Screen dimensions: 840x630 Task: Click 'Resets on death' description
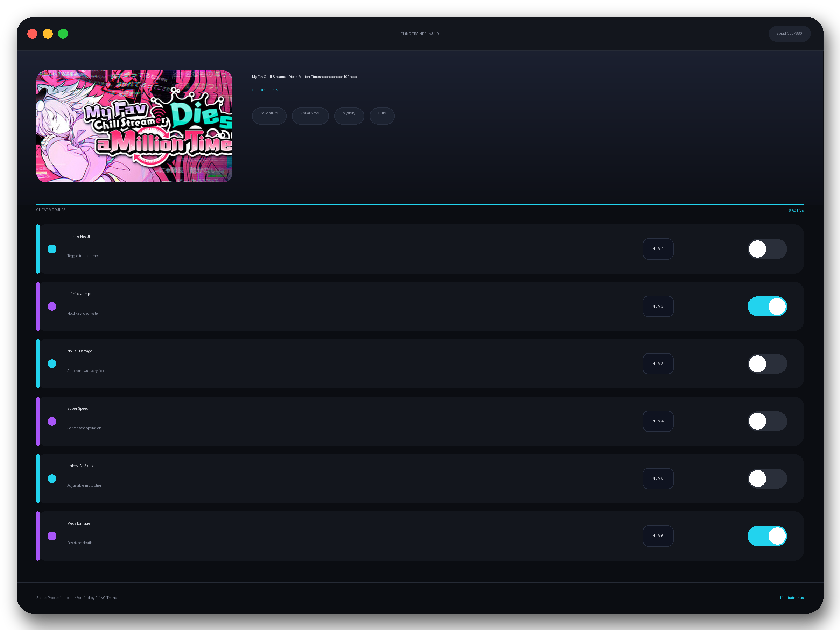point(79,542)
